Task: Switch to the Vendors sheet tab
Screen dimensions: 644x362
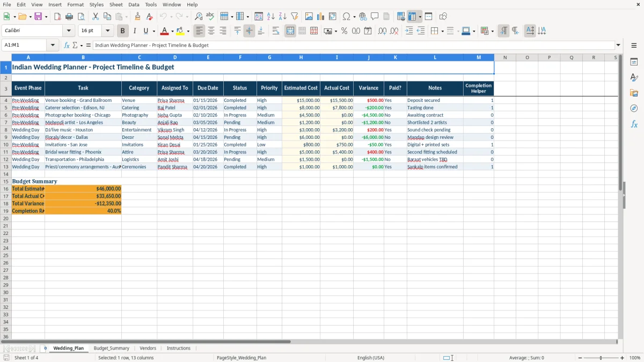Action: point(148,348)
